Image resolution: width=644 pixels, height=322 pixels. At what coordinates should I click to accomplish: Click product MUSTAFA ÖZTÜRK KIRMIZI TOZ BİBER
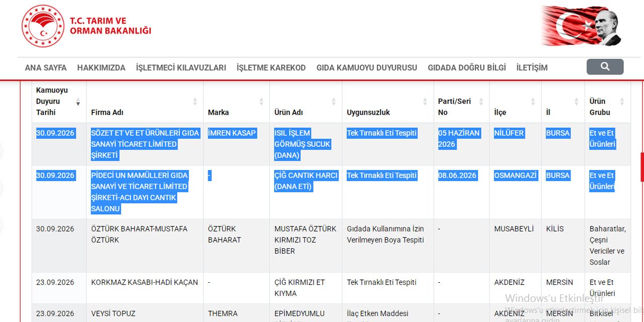click(305, 240)
